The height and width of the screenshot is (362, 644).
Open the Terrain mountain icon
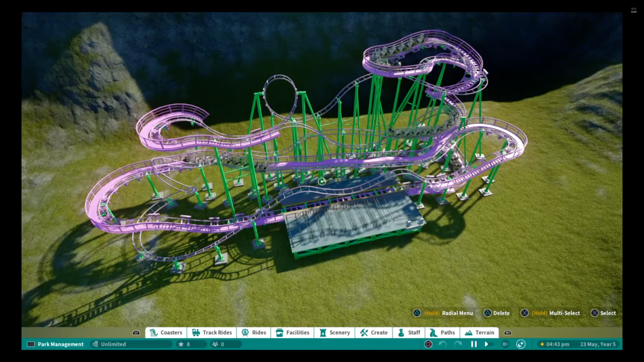[469, 333]
